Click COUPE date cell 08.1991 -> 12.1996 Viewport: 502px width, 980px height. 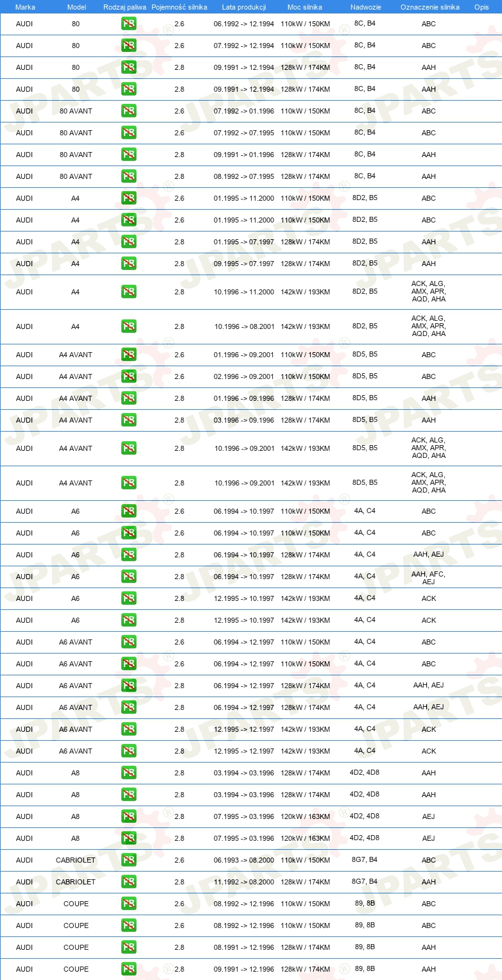(x=244, y=947)
